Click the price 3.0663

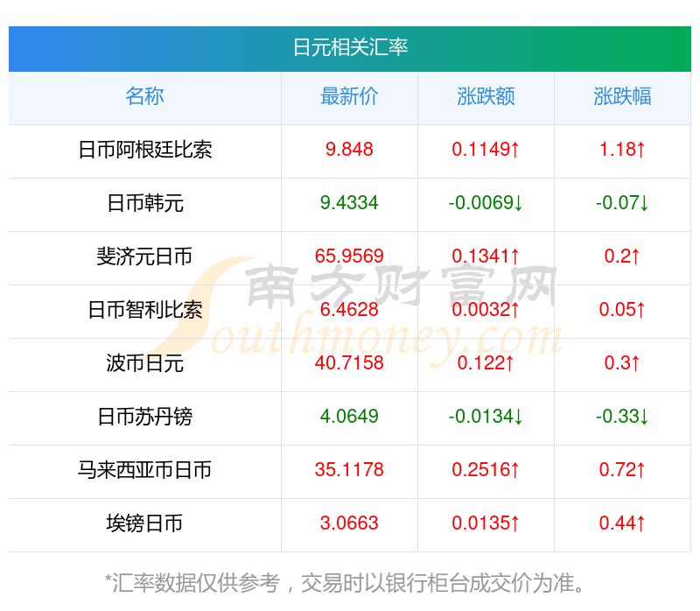[x=349, y=523]
